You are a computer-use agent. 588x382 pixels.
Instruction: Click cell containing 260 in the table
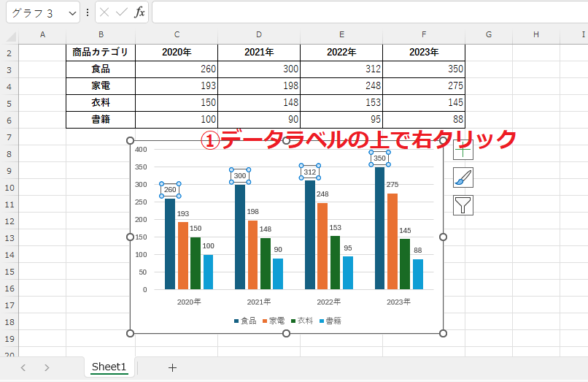point(177,69)
